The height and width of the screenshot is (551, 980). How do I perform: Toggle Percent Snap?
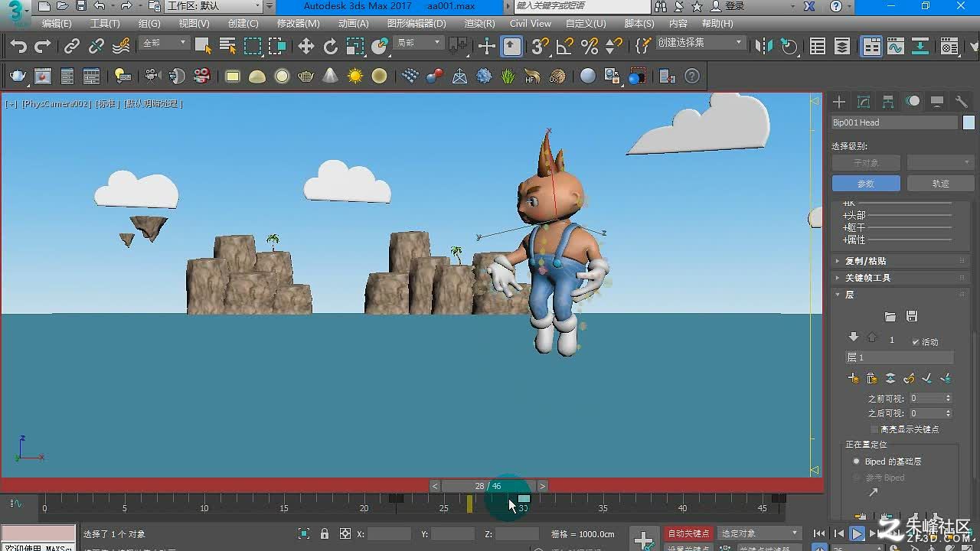point(590,47)
